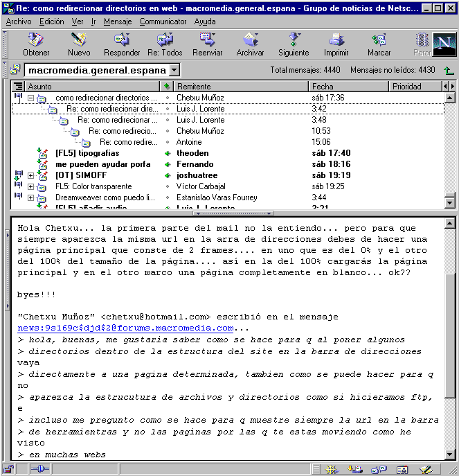Viewport: 459px width, 476px height.
Task: Click the online/offline connection plug icon
Action: 39,469
